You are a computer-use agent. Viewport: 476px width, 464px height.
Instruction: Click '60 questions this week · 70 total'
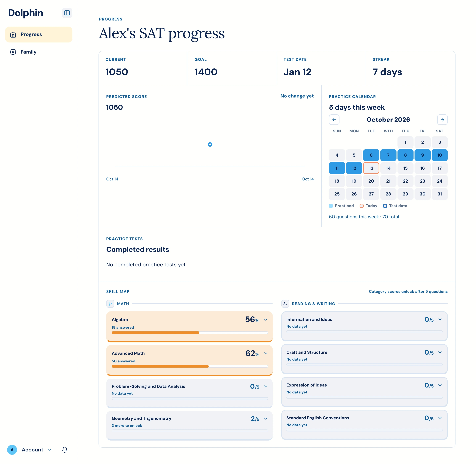click(364, 217)
